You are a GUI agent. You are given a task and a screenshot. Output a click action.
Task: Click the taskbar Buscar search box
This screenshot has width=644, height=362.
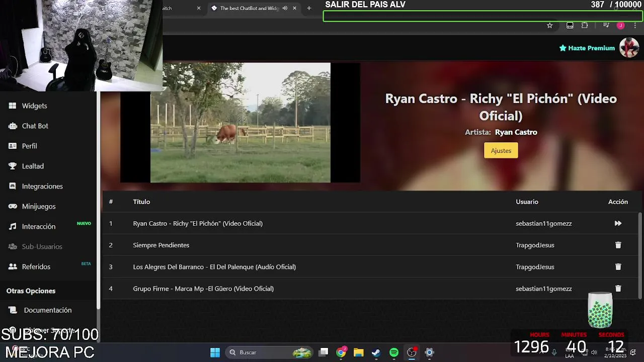pos(270,352)
